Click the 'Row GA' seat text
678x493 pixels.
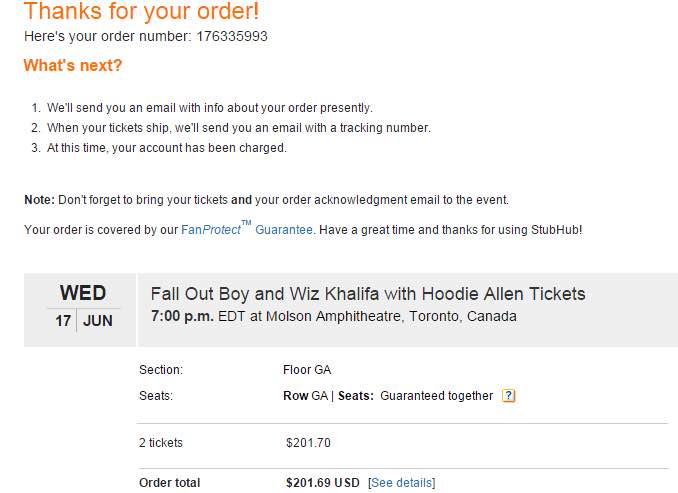305,396
